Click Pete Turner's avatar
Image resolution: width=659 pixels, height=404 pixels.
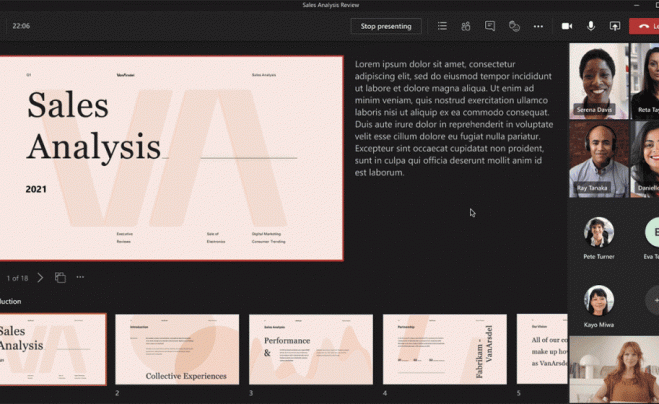598,232
